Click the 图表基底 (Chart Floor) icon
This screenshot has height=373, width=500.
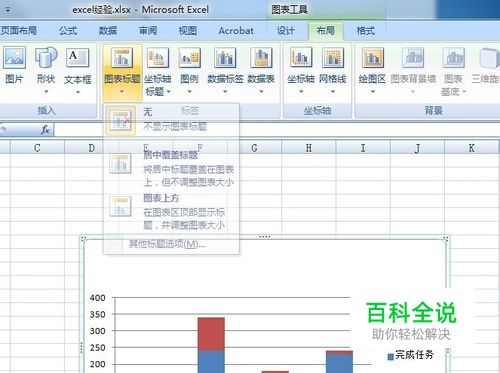453,58
